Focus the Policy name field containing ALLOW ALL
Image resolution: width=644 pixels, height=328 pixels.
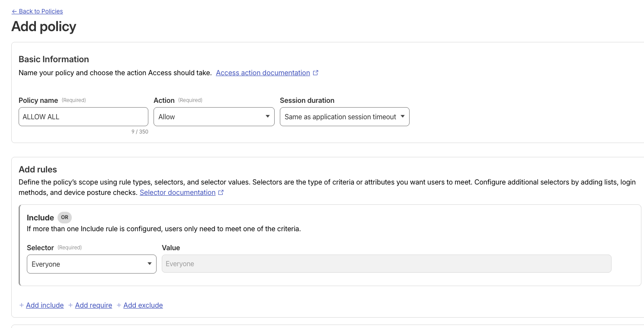coord(83,117)
